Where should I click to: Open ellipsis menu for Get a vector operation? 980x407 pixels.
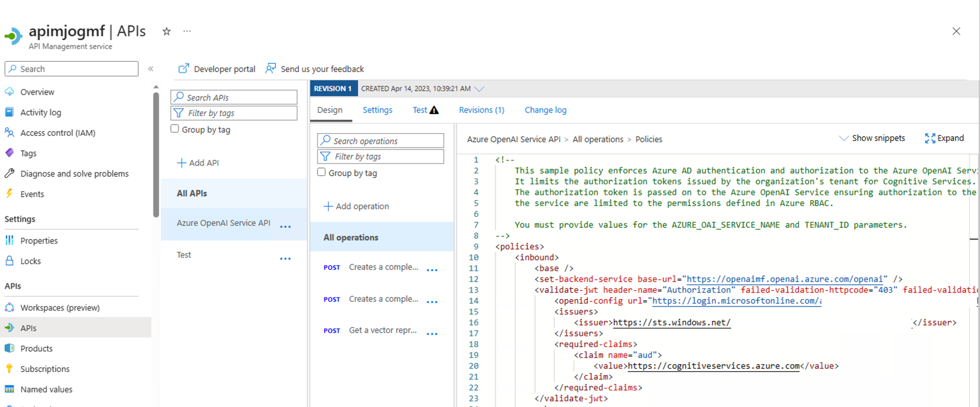(432, 334)
